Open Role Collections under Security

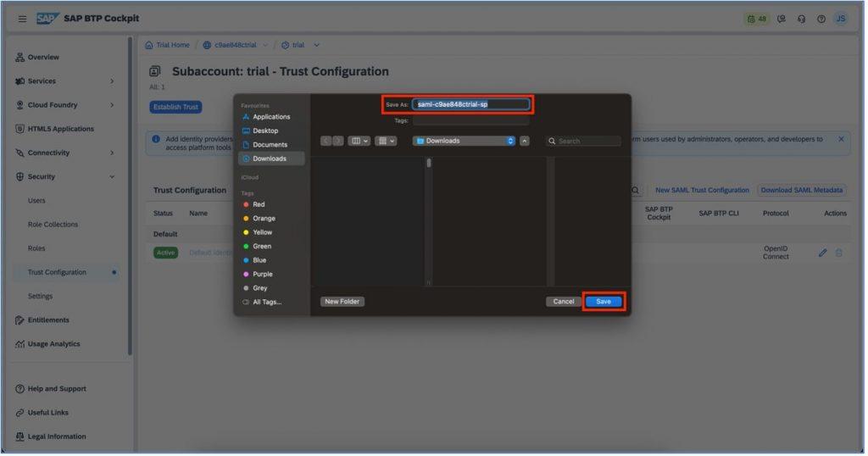[x=53, y=225]
